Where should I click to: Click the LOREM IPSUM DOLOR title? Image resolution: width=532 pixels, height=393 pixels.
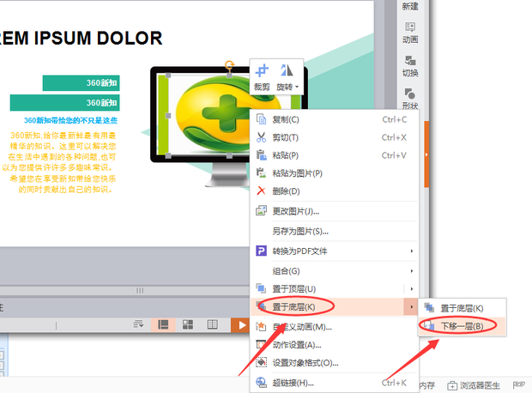coord(81,38)
